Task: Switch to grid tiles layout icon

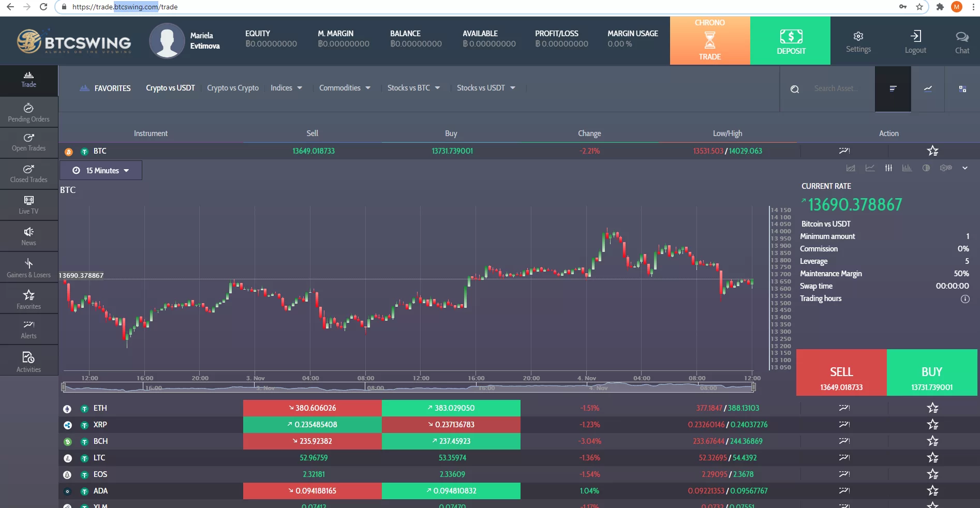Action: [x=962, y=88]
